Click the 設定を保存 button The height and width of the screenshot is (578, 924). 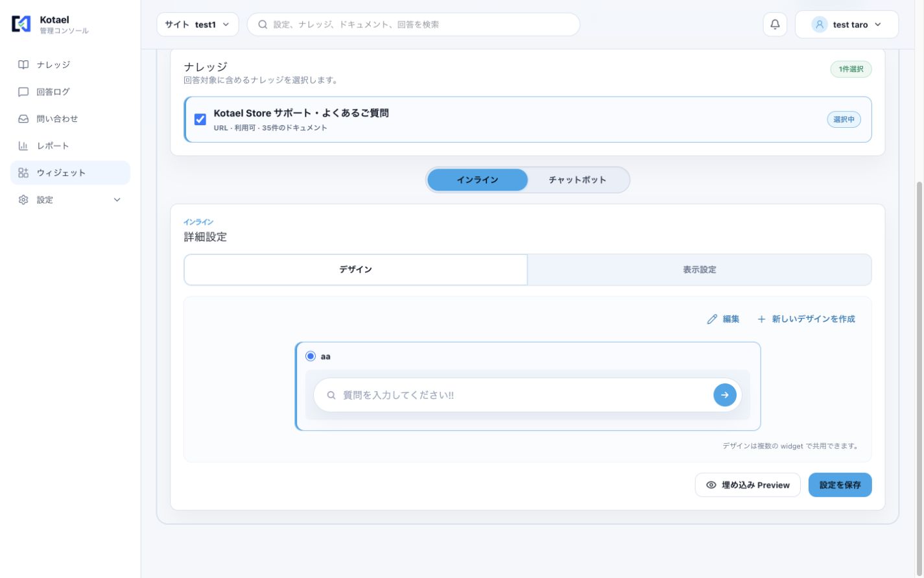point(840,485)
